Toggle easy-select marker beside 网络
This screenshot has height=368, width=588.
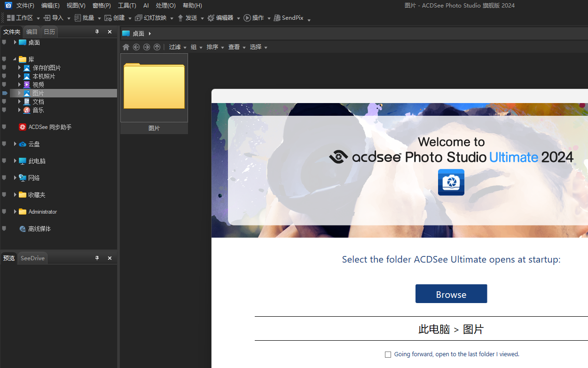coord(4,178)
